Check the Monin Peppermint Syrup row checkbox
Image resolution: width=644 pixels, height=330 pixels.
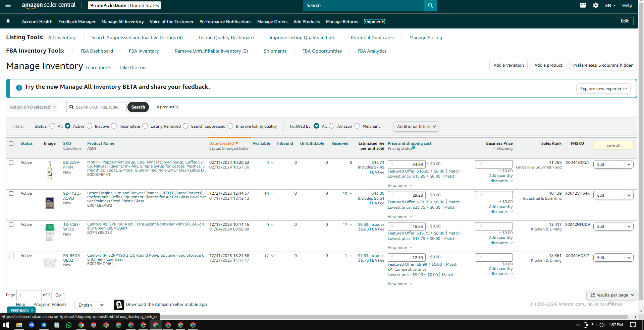click(11, 162)
